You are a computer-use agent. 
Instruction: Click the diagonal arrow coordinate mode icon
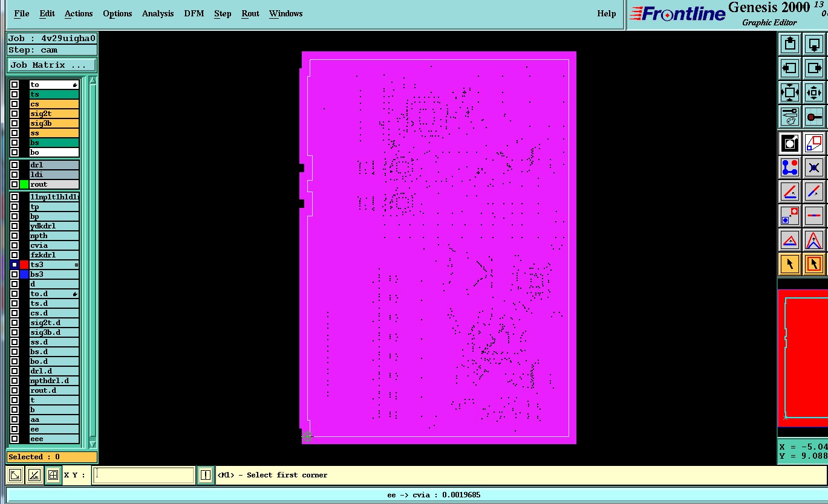(x=15, y=475)
